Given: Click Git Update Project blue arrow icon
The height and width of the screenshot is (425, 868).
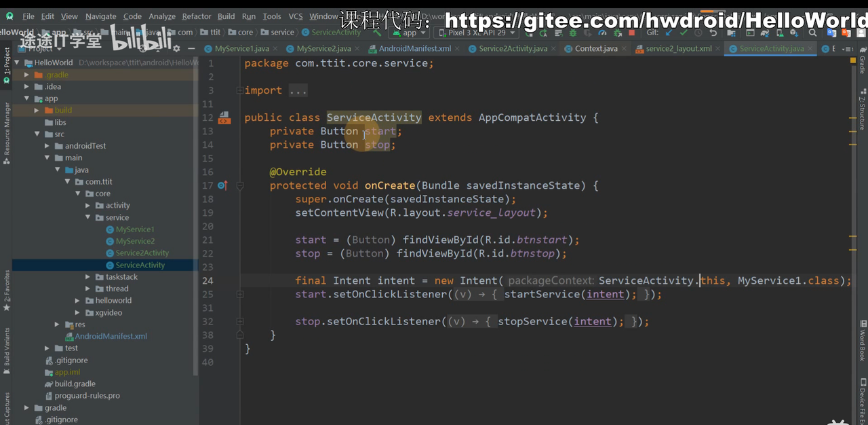Looking at the screenshot, I should coord(669,33).
